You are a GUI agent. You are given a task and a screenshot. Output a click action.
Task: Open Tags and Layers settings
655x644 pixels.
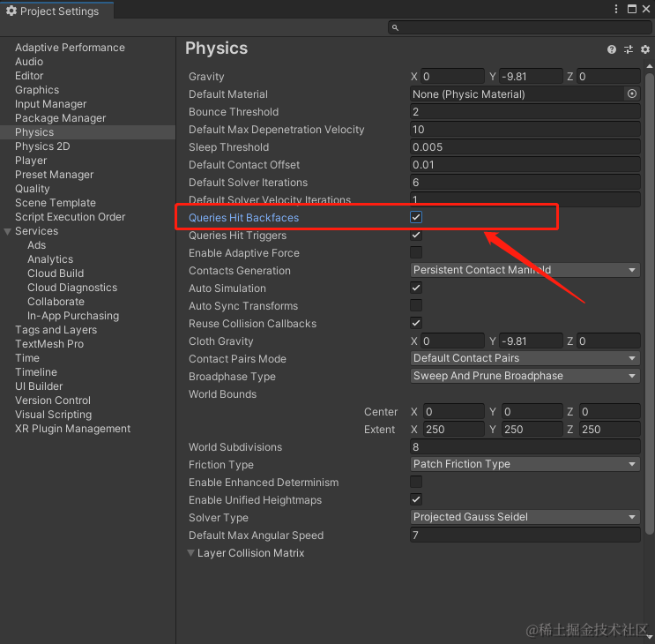[x=56, y=330]
